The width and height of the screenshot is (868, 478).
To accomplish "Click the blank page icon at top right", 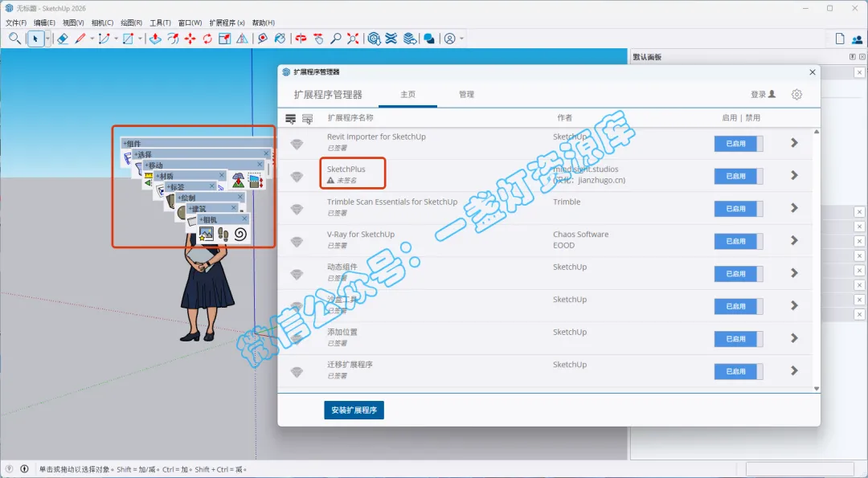I will [840, 39].
